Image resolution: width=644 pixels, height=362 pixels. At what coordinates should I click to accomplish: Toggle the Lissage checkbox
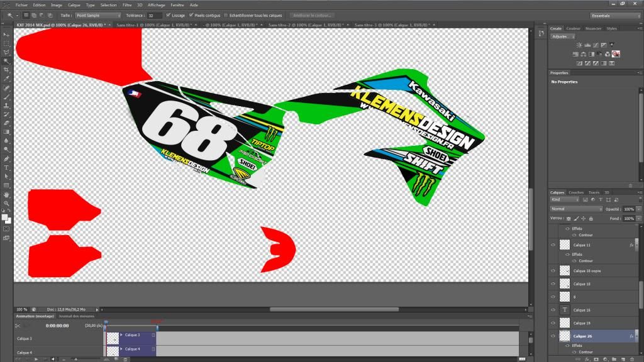pos(169,15)
